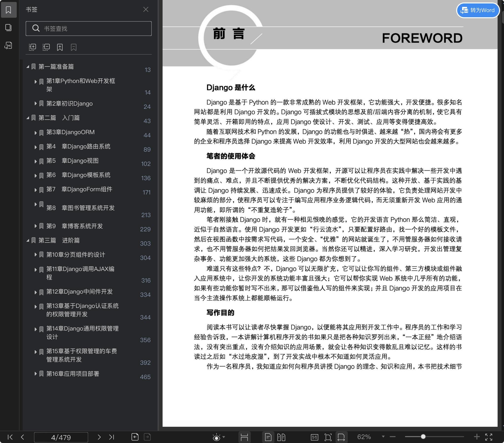504x443 pixels.
Task: Go to next page
Action: tap(99, 437)
